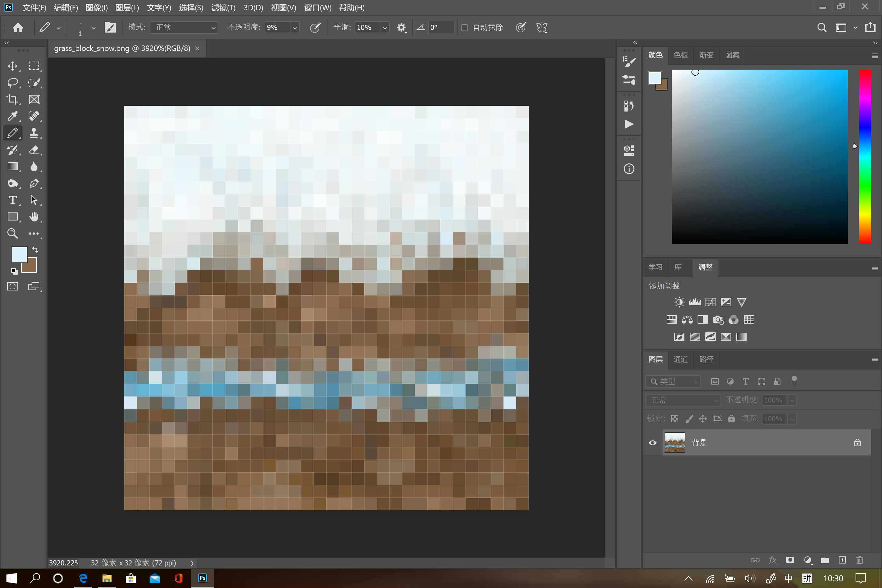Toggle symmetry paint butterfly option
The height and width of the screenshot is (588, 882).
click(x=542, y=27)
